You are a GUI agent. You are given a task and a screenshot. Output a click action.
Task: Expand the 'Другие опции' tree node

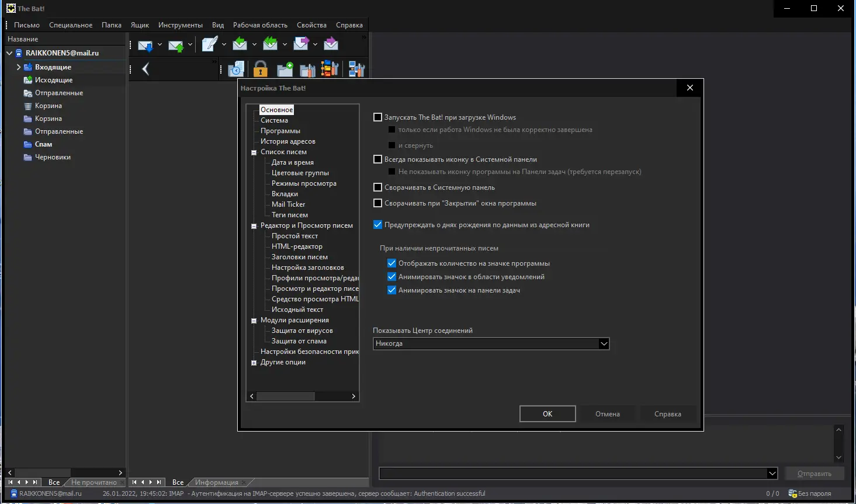click(x=254, y=363)
